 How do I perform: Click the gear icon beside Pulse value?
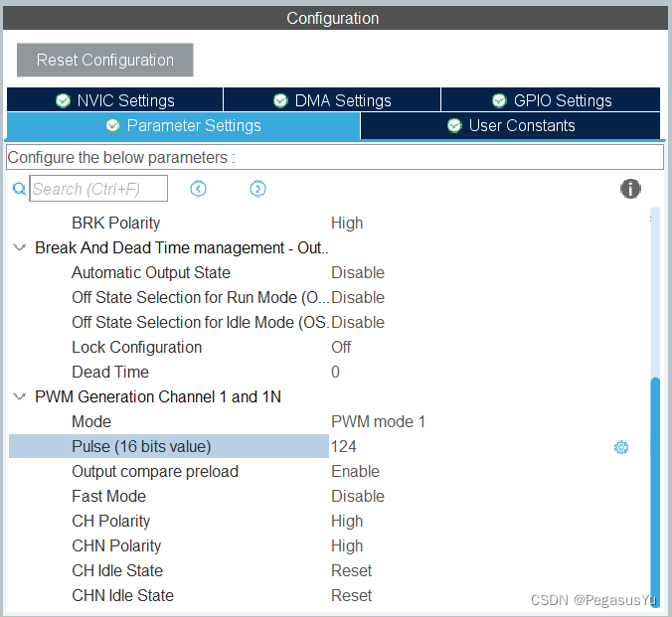(621, 447)
